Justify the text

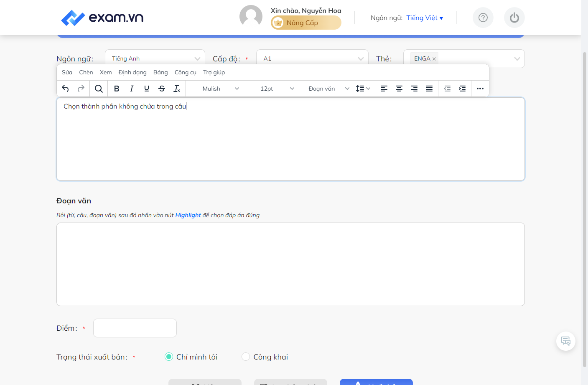[429, 89]
